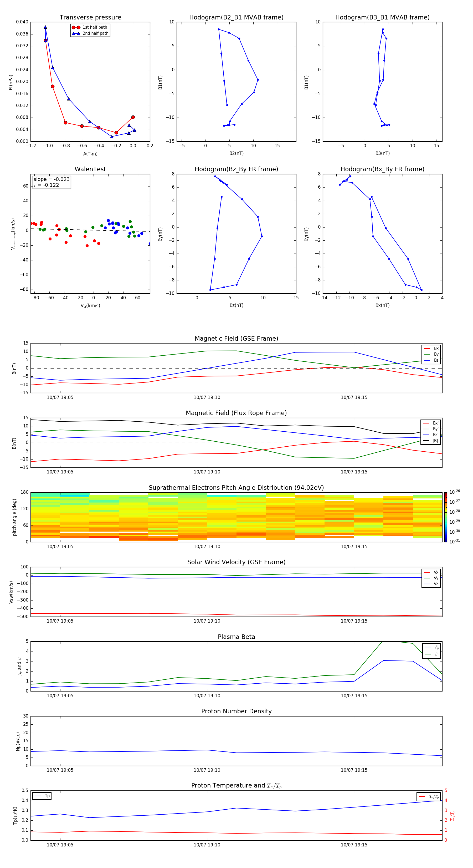Screen dimensions: 473x868
Task: Click the "Transverse pressure" plot title
Action: (x=90, y=18)
